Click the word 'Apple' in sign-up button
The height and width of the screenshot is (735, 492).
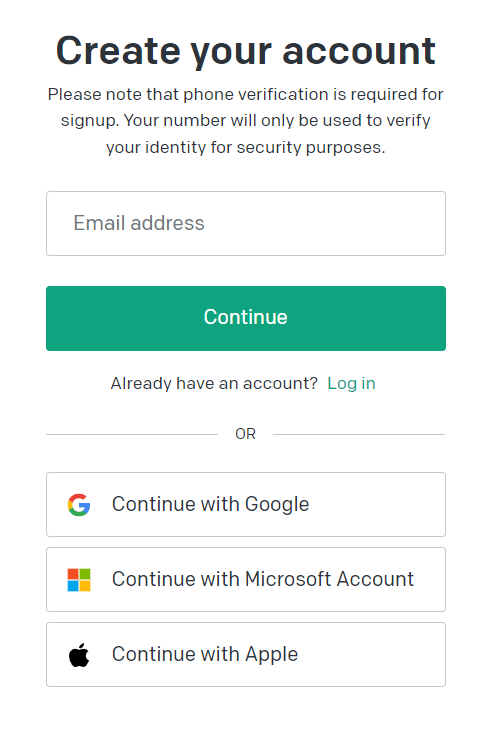[x=271, y=655]
